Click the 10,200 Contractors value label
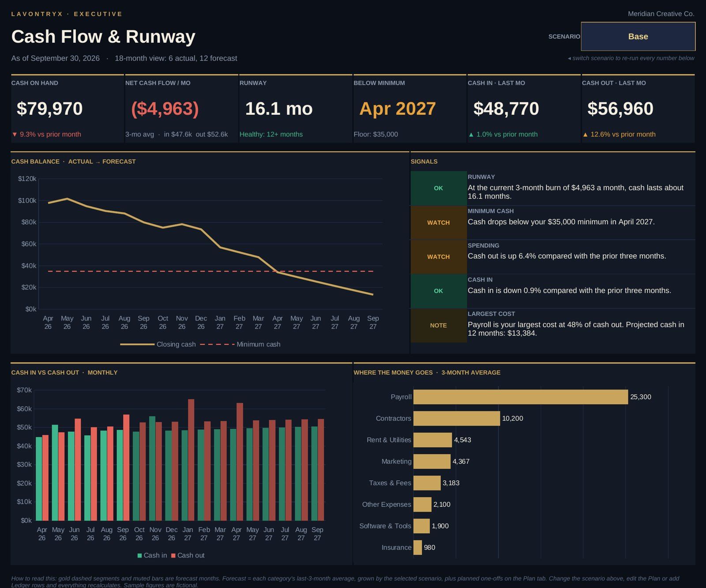The height and width of the screenshot is (588, 706). [513, 418]
